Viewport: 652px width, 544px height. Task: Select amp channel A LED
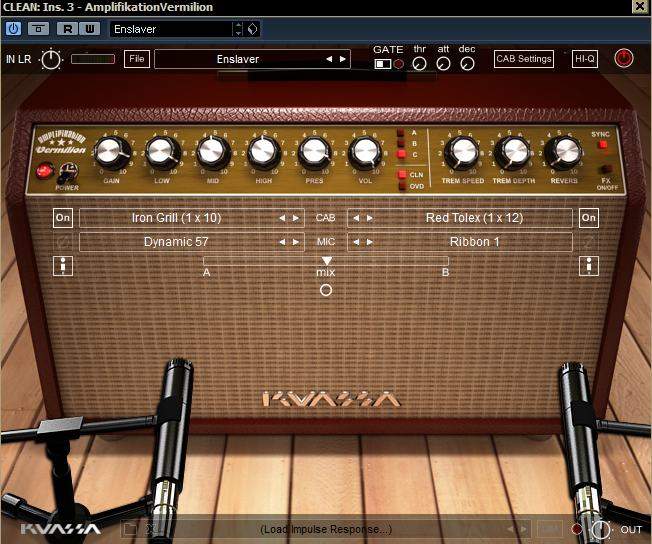[x=401, y=133]
